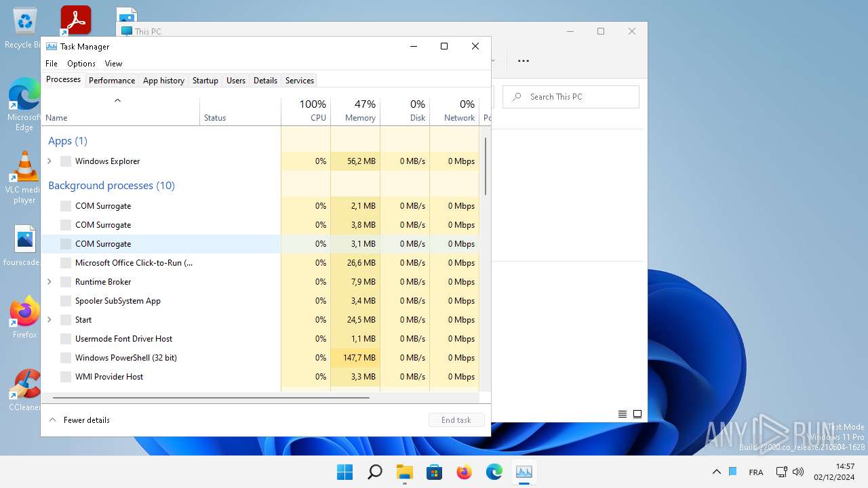
Task: Switch to the Services tab
Action: tap(300, 81)
